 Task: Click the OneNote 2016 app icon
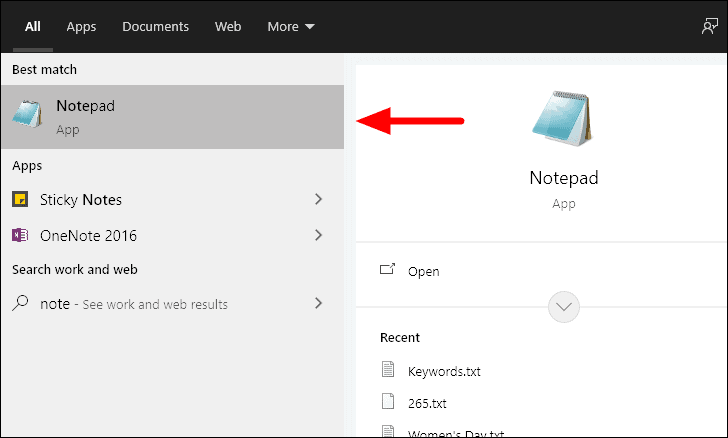[x=20, y=235]
